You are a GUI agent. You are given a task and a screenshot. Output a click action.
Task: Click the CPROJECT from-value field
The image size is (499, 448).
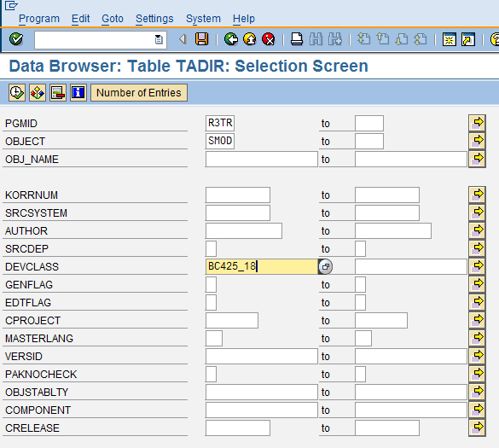[x=232, y=320]
